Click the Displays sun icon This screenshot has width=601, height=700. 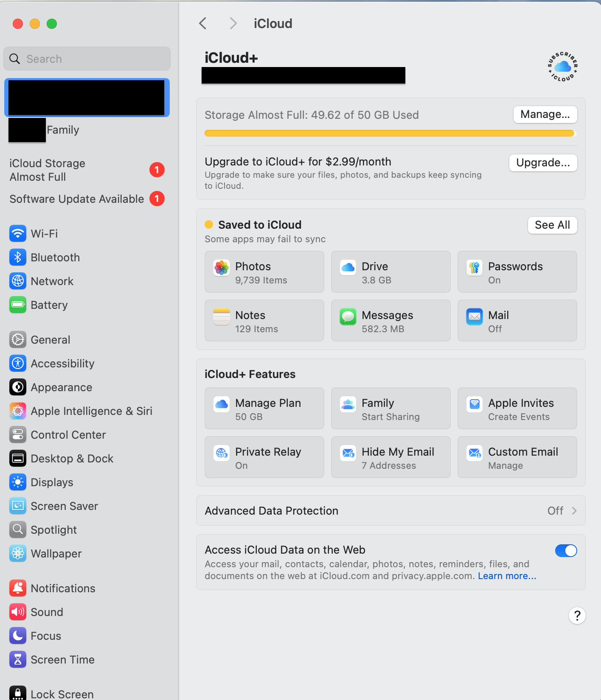(x=18, y=482)
